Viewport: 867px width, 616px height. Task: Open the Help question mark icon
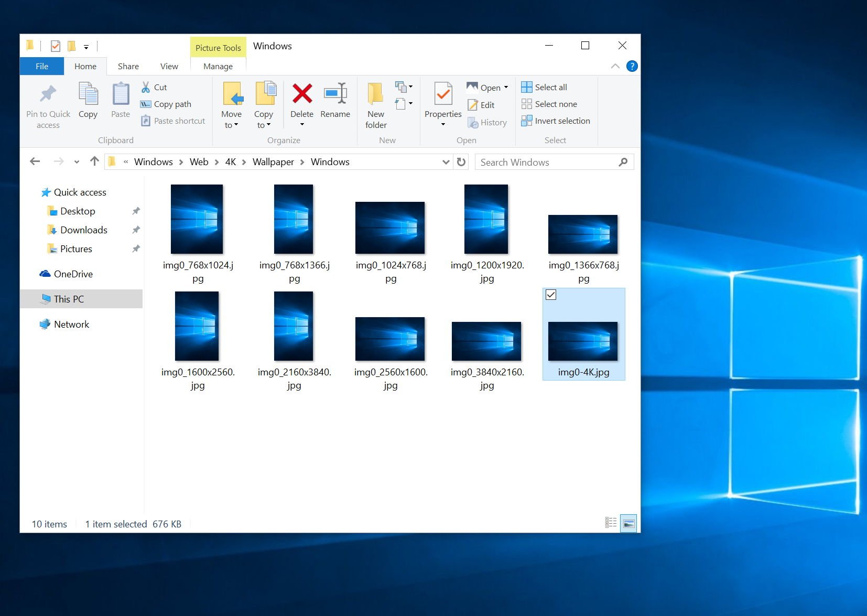click(x=632, y=66)
